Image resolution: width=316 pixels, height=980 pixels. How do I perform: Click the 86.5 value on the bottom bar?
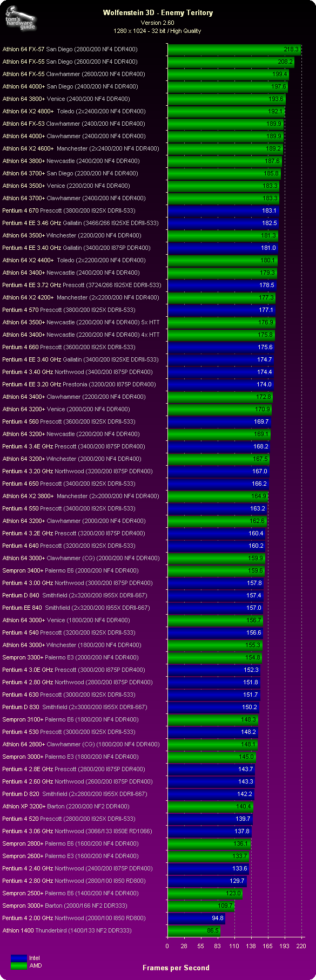point(213,930)
